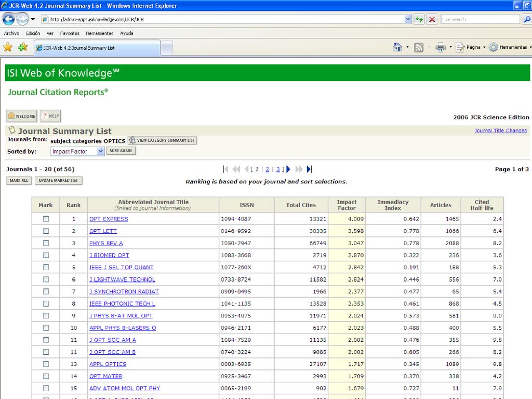This screenshot has height=399, width=532.
Task: Open the Ayuda menu
Action: pos(127,33)
